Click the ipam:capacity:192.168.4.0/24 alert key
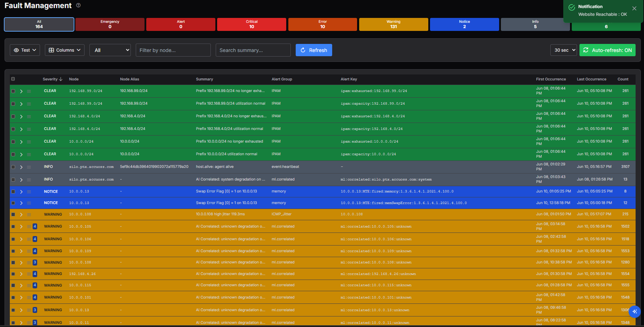The height and width of the screenshot is (327, 644). pyautogui.click(x=371, y=129)
